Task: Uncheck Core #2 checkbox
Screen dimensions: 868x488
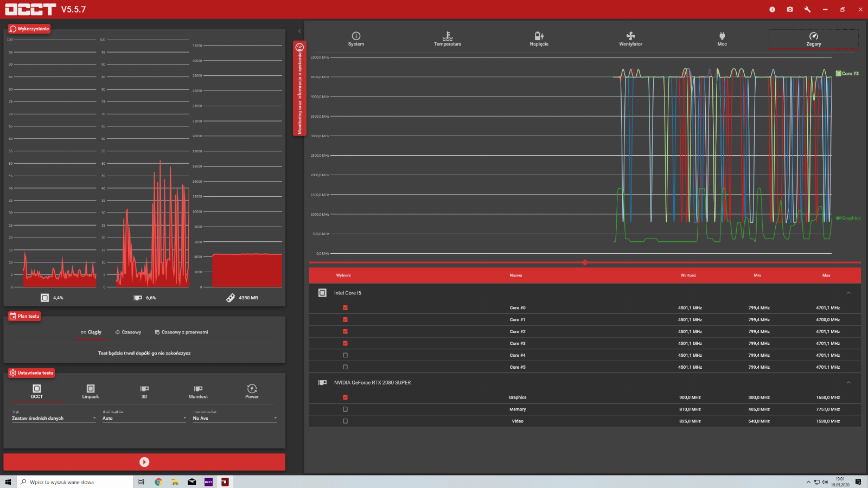Action: pyautogui.click(x=345, y=331)
